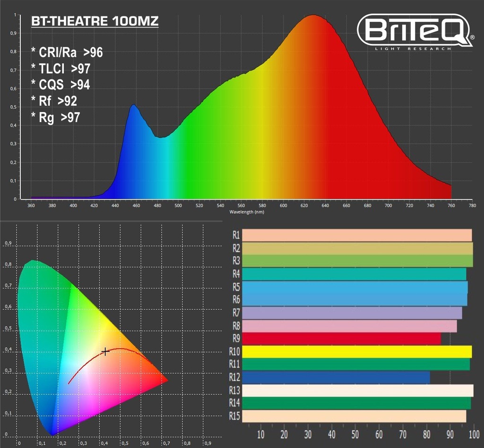Click the 780 wavelength axis tick label
This screenshot has width=484, height=448.
[x=472, y=205]
